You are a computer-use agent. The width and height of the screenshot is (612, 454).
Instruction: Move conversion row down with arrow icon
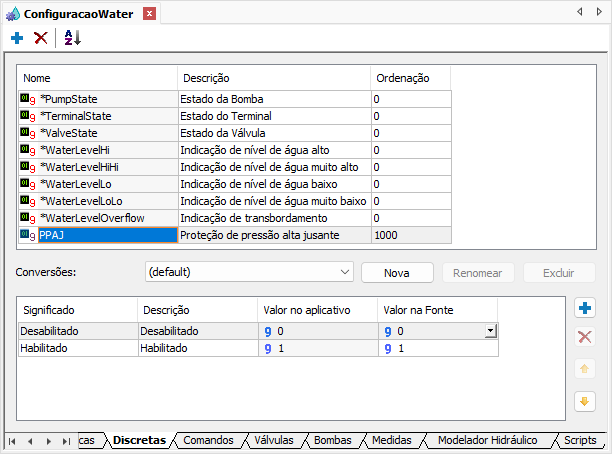coord(585,401)
